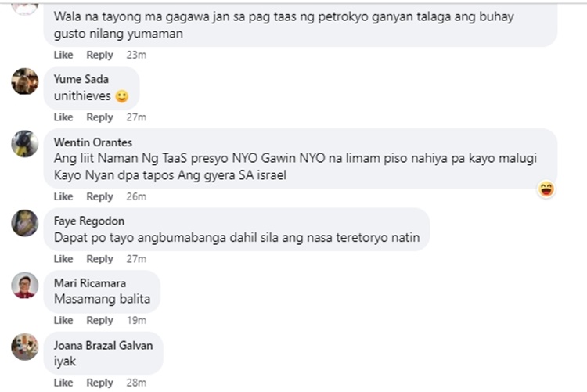The height and width of the screenshot is (392, 587).
Task: Open Wentin Orantes' profile avatar
Action: click(x=25, y=144)
